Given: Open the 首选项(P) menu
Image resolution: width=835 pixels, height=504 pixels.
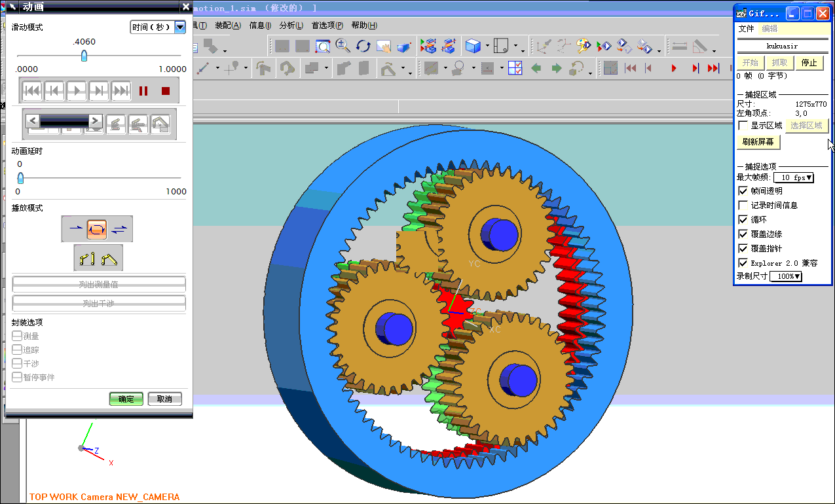Looking at the screenshot, I should (x=327, y=26).
